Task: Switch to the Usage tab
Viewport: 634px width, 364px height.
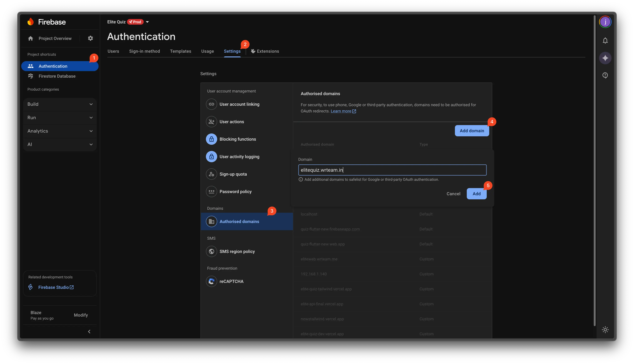Action: point(207,51)
